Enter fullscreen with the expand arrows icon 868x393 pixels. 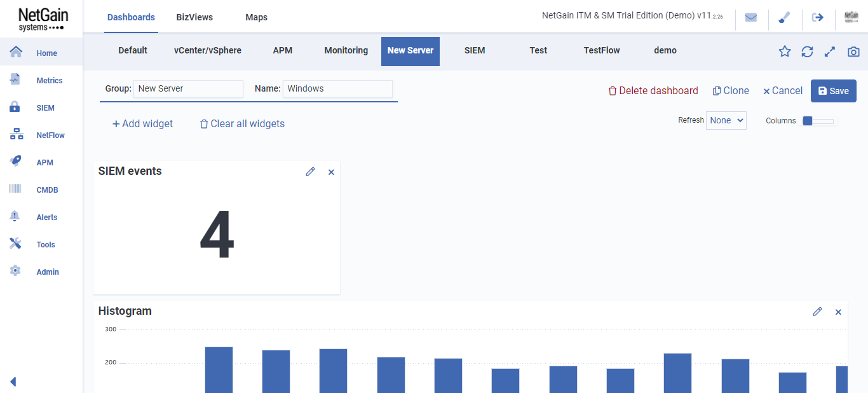[x=830, y=52]
